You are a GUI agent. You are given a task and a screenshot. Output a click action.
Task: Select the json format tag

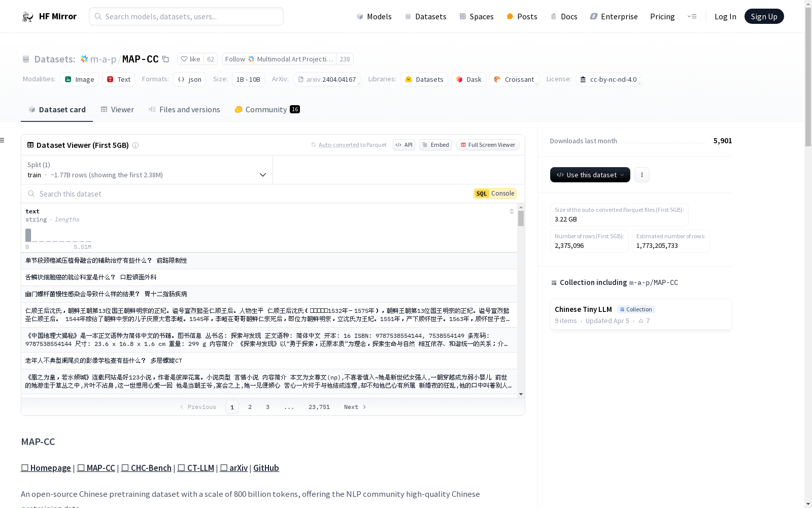[189, 79]
